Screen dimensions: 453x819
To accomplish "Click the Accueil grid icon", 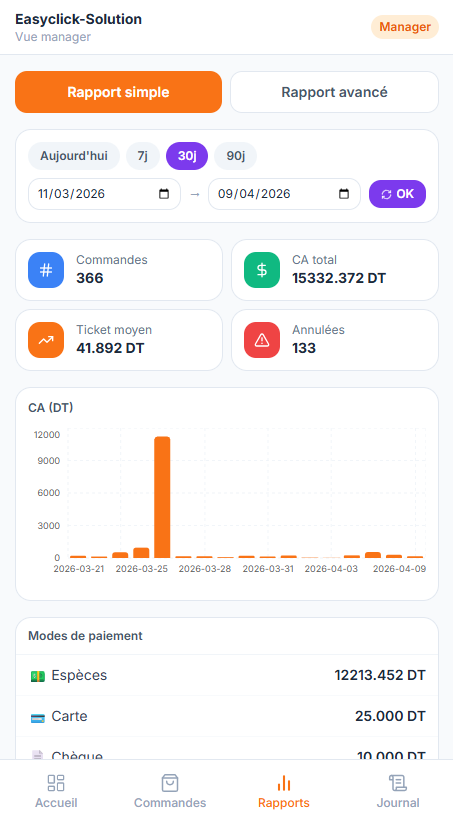I will coord(56,783).
